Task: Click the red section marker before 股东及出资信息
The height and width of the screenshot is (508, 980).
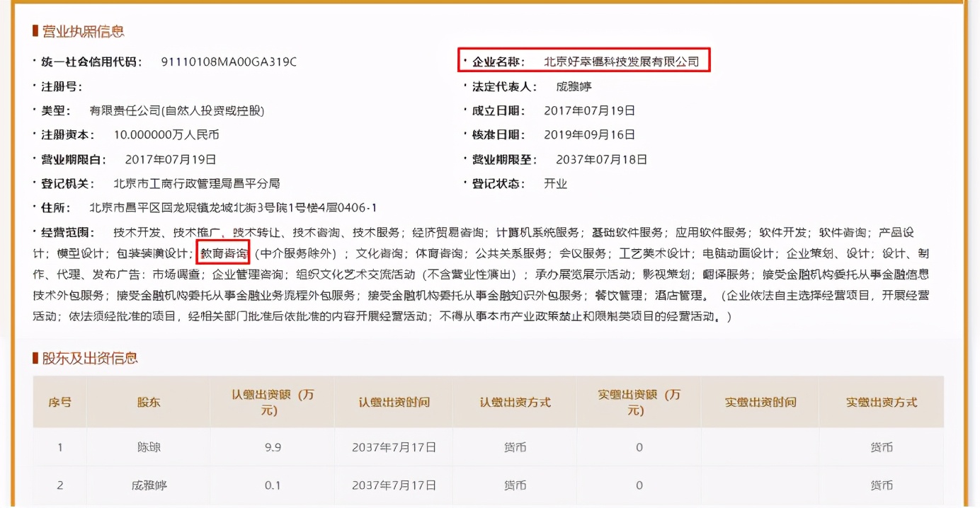Action: pyautogui.click(x=35, y=357)
